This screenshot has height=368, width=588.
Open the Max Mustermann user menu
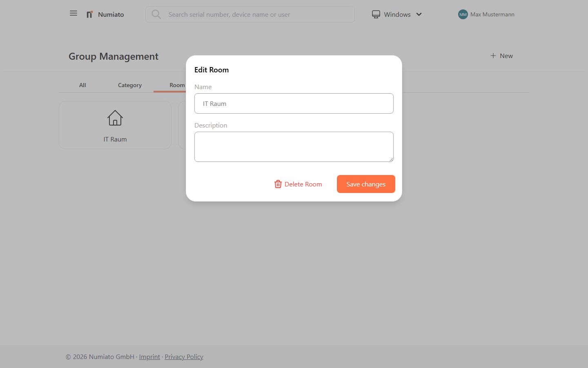coord(492,15)
